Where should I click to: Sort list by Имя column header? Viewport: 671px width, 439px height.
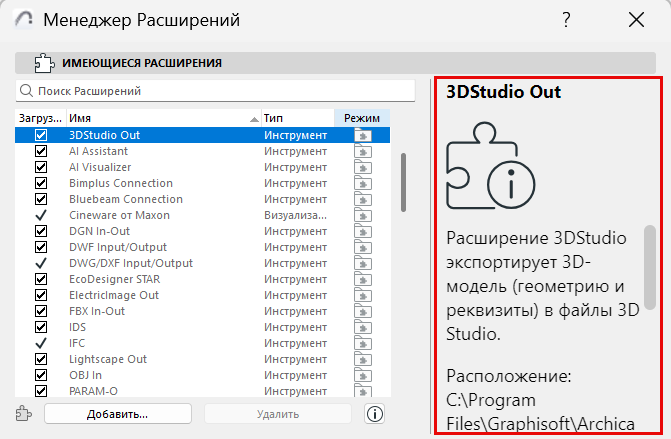coord(164,118)
